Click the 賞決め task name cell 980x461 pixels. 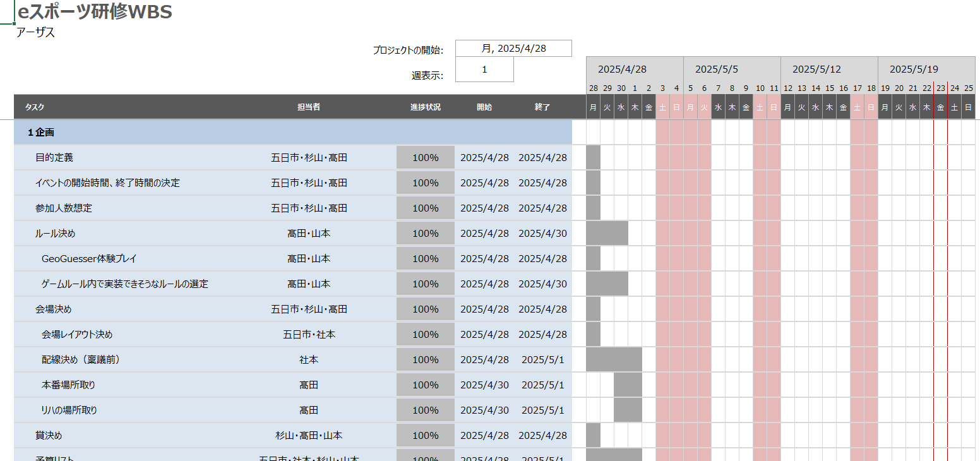49,436
